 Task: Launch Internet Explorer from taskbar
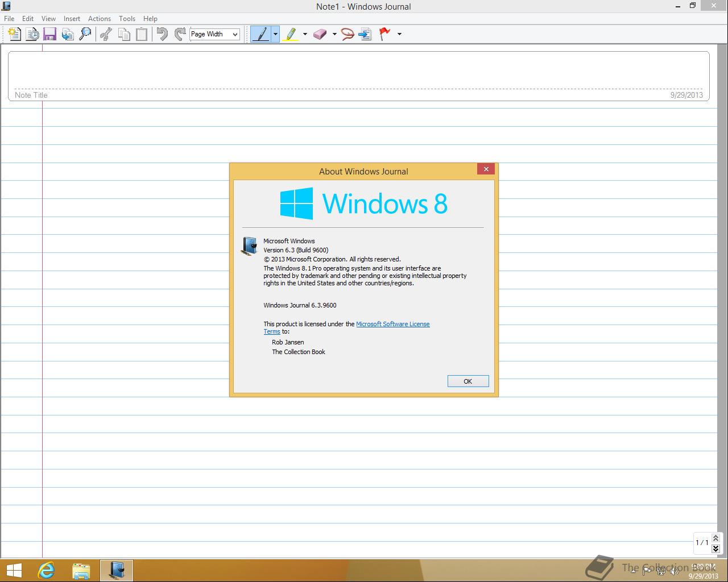tap(46, 571)
